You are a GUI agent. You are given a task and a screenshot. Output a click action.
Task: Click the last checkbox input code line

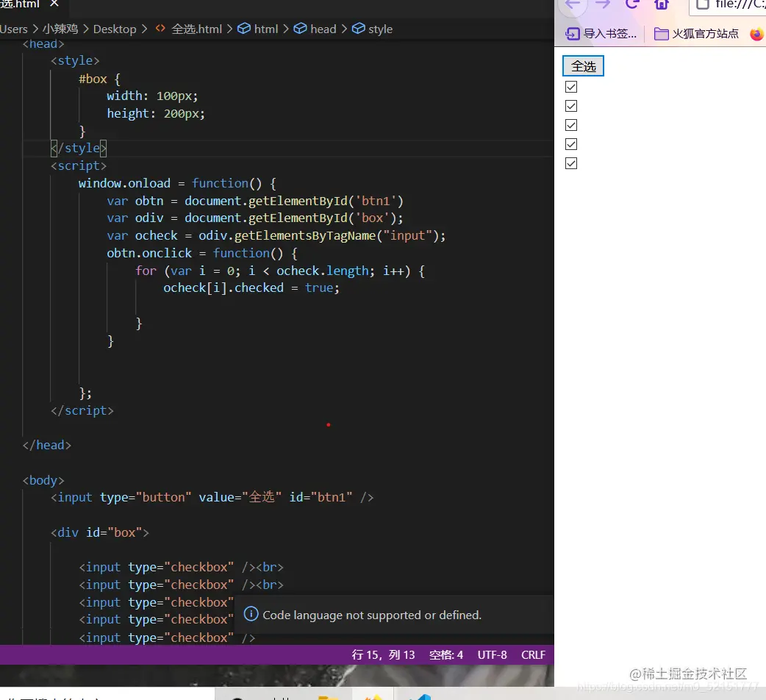coord(167,638)
